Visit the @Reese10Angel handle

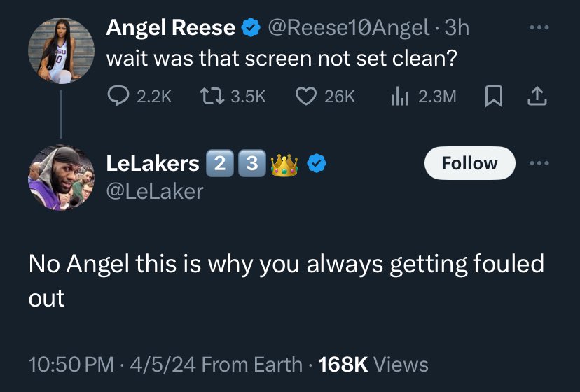[x=348, y=28]
